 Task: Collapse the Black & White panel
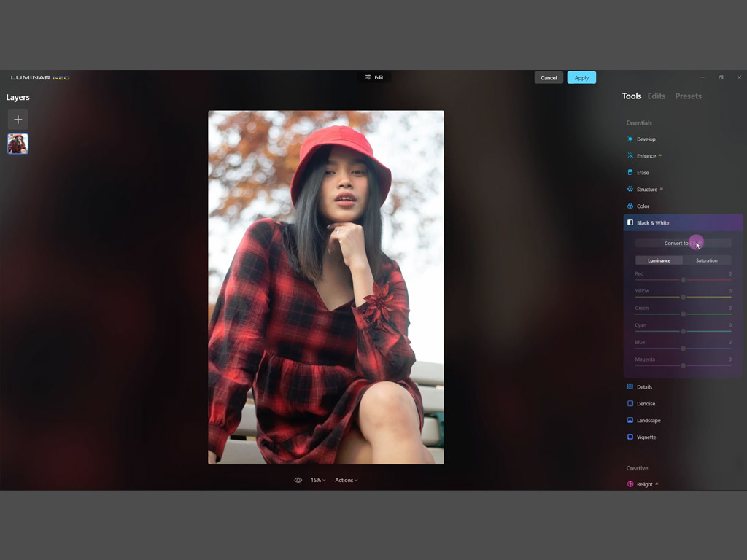[652, 223]
